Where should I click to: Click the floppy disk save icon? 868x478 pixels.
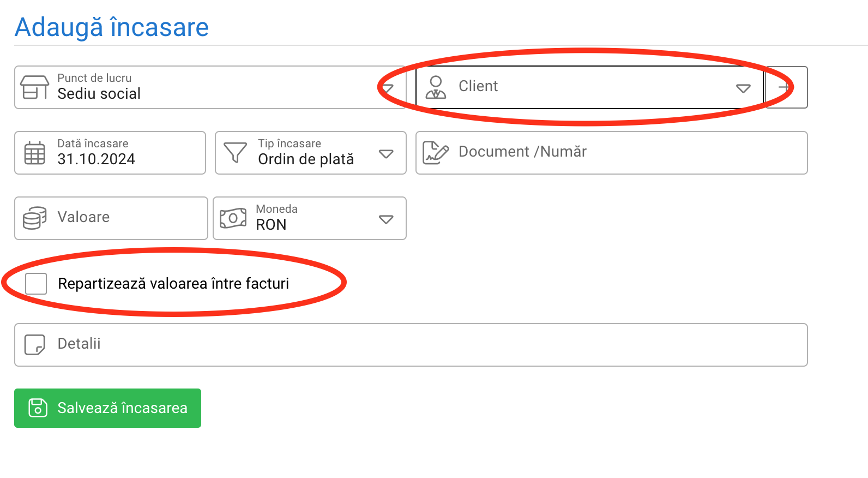[38, 408]
